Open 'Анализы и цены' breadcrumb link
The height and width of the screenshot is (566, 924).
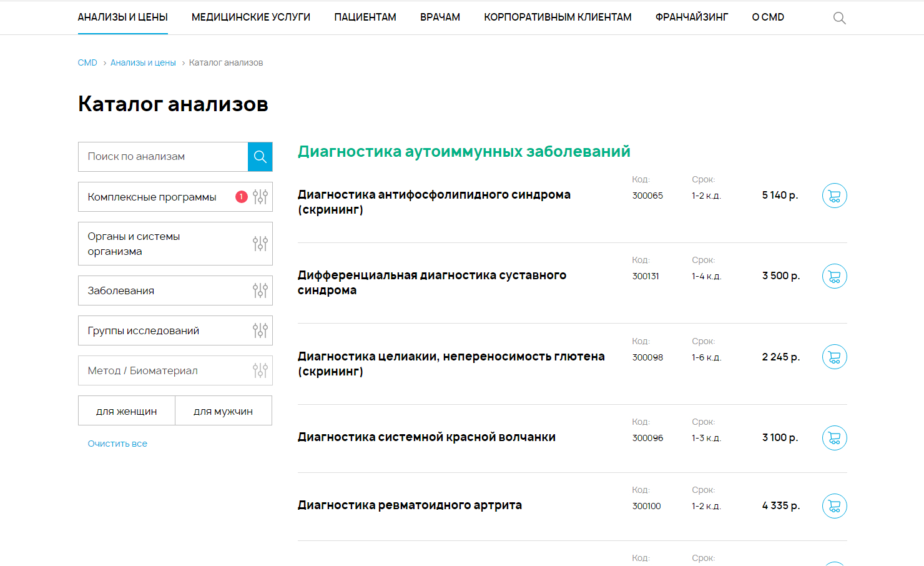(x=143, y=63)
